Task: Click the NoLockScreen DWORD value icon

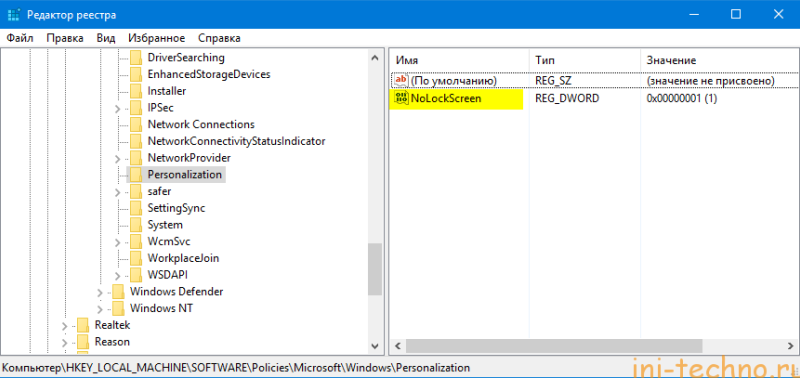Action: click(x=402, y=98)
